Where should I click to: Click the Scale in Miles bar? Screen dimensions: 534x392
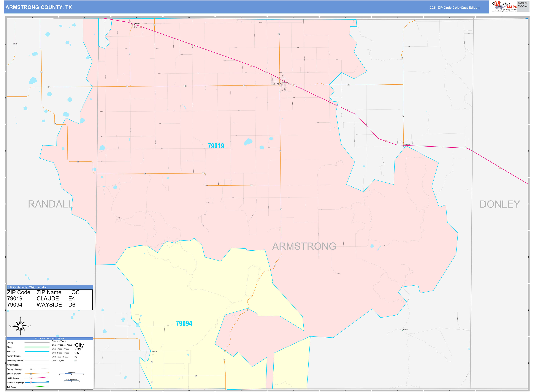coord(71,373)
